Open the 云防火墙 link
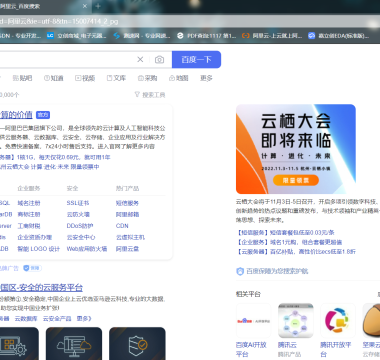 (x=78, y=214)
